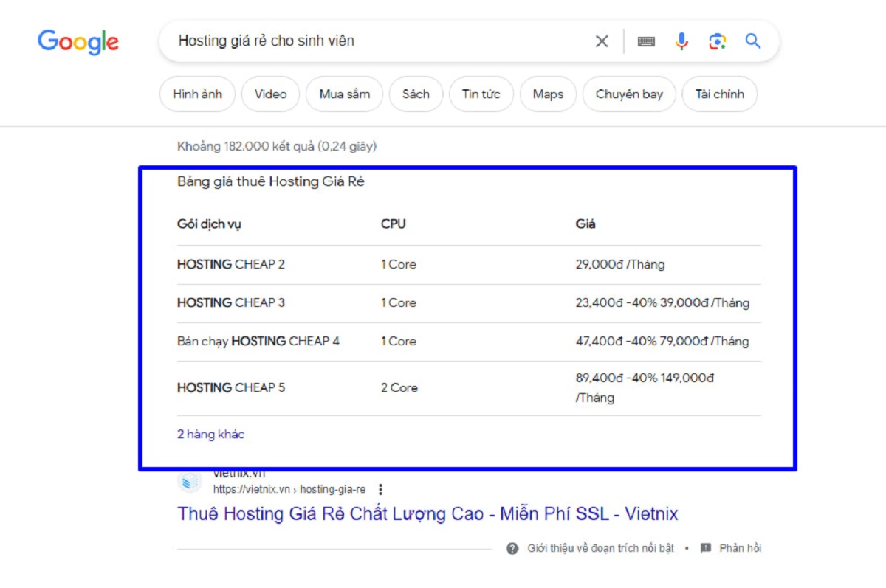Click the '89,400đ -40% 149,000đ /Tháng' price

pos(645,387)
